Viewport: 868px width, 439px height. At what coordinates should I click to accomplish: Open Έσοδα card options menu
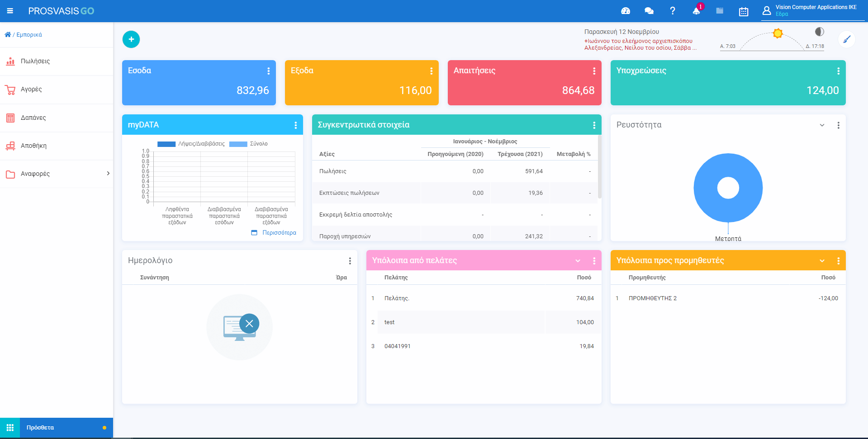coord(269,71)
